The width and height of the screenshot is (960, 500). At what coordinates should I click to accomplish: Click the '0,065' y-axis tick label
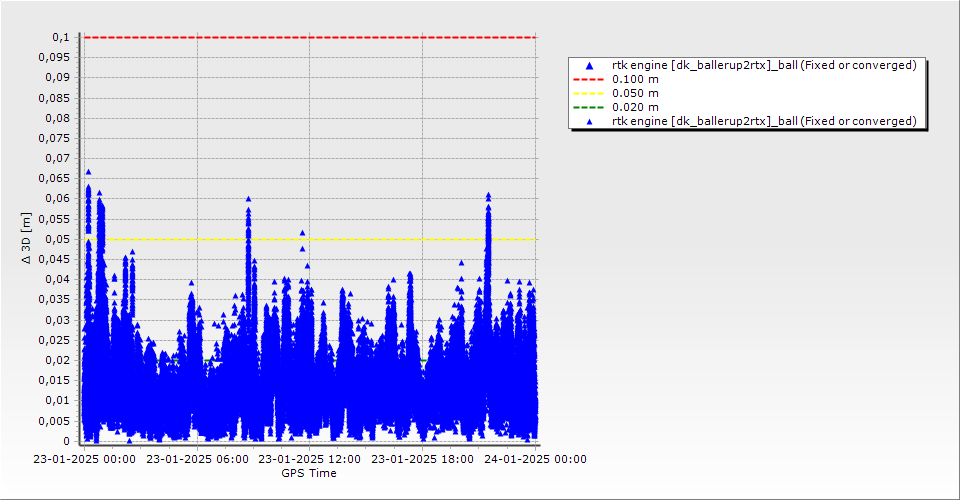click(54, 179)
